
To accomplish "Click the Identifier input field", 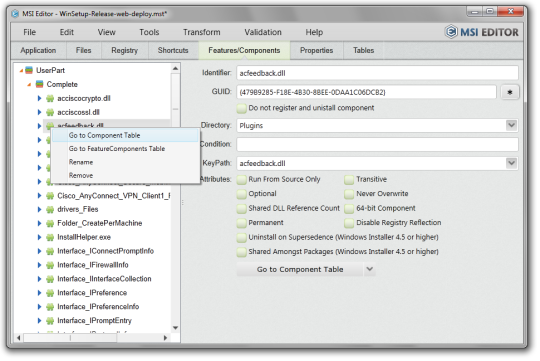I will pos(377,73).
